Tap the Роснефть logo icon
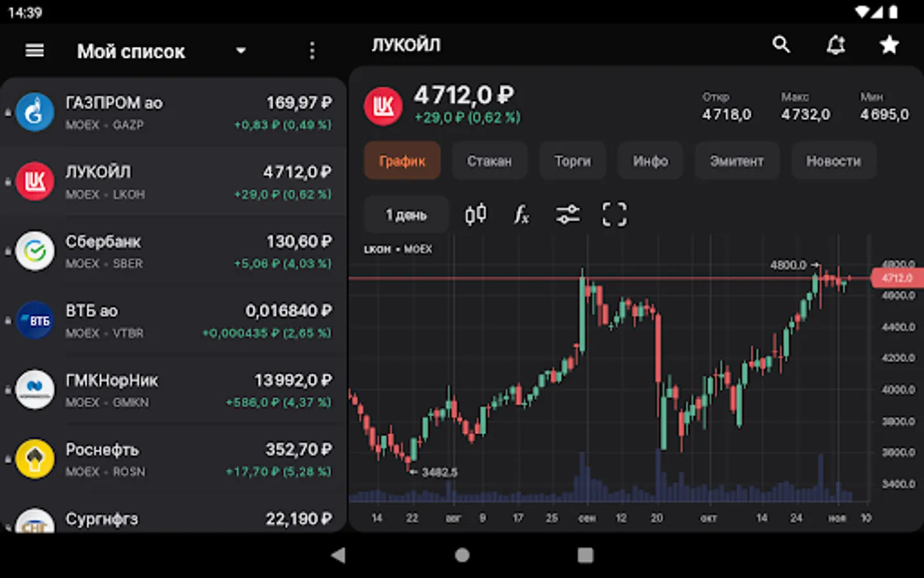The width and height of the screenshot is (924, 578). [35, 459]
